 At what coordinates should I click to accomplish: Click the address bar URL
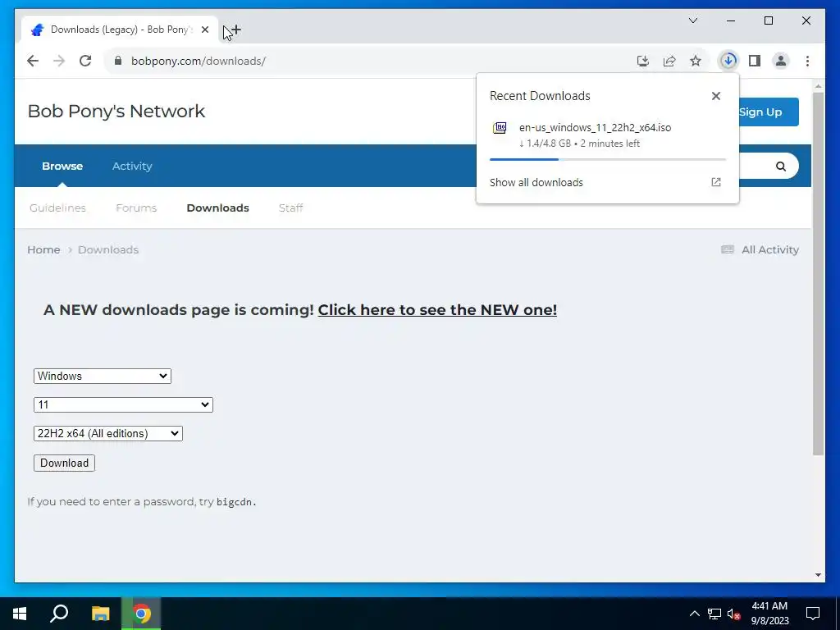[x=199, y=61]
